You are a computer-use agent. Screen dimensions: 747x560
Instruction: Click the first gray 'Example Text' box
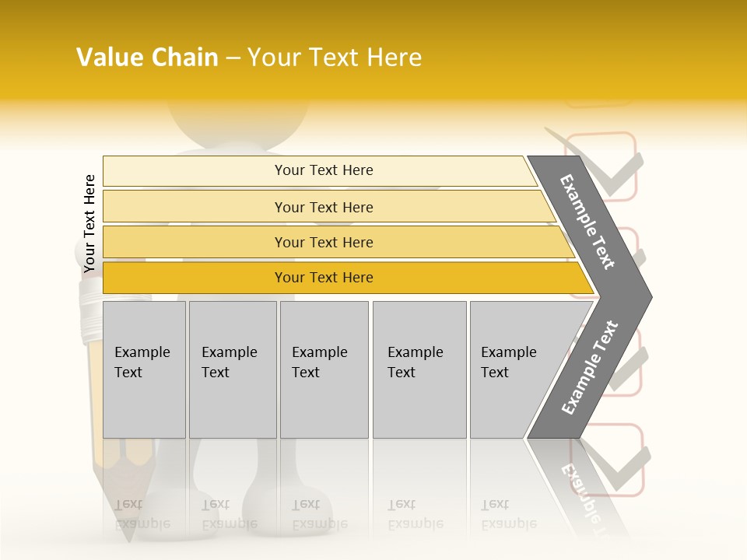coord(145,369)
